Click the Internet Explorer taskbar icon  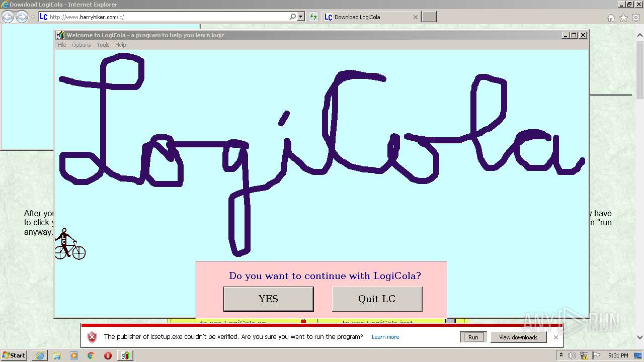pyautogui.click(x=40, y=355)
